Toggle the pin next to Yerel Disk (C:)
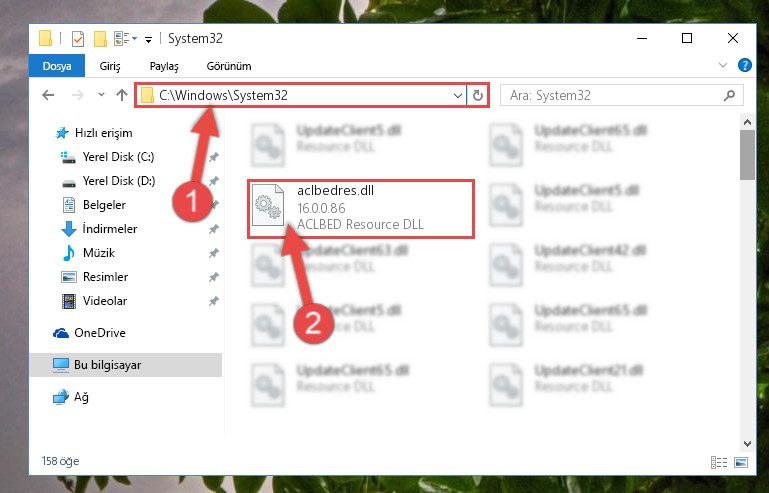The image size is (769, 493). tap(213, 157)
